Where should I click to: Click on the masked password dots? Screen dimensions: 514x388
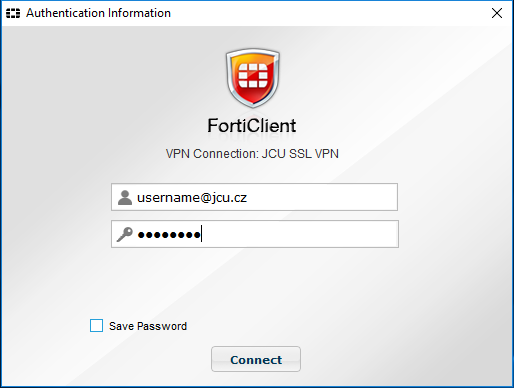pos(169,235)
